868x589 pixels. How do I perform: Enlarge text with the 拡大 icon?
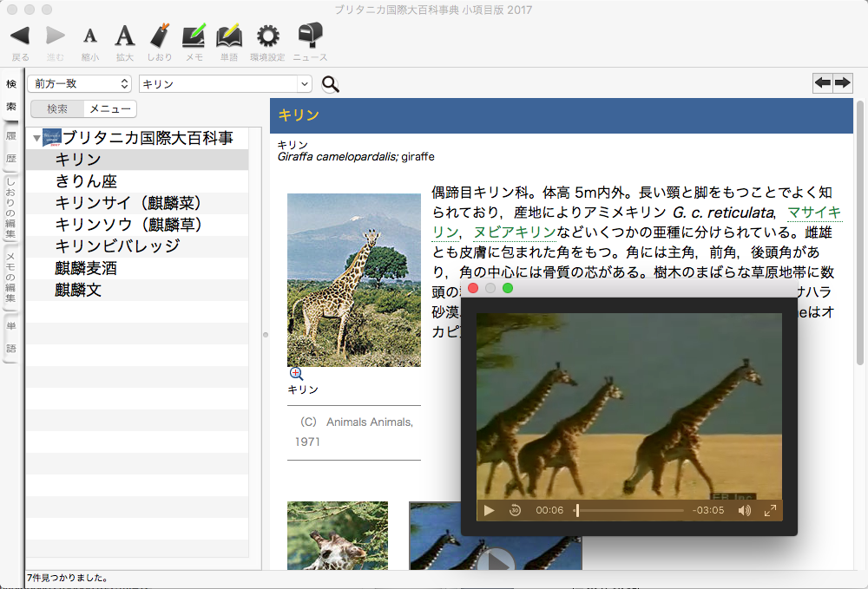point(125,36)
